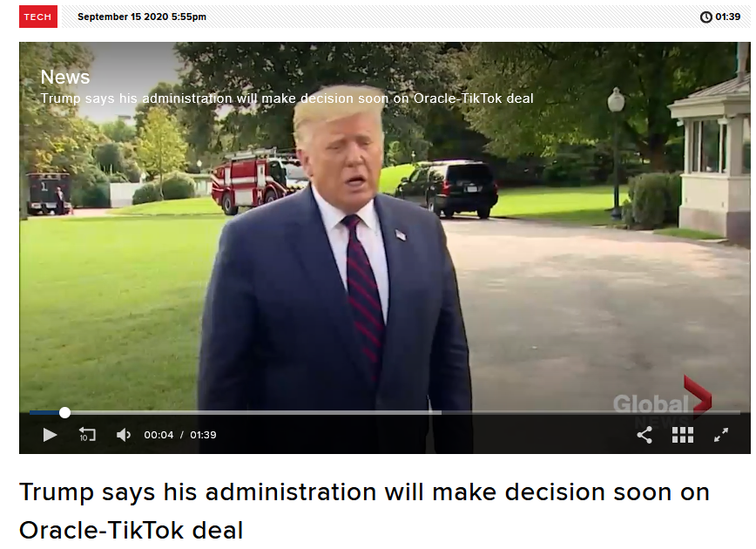Click the 00:04 elapsed time display
Viewport: 756px width, 549px height.
pos(159,435)
